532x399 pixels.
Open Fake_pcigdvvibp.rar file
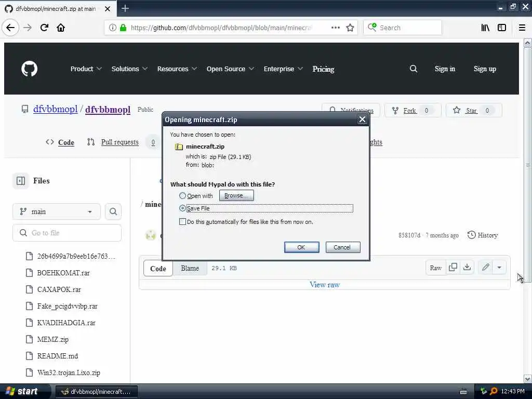(x=67, y=306)
